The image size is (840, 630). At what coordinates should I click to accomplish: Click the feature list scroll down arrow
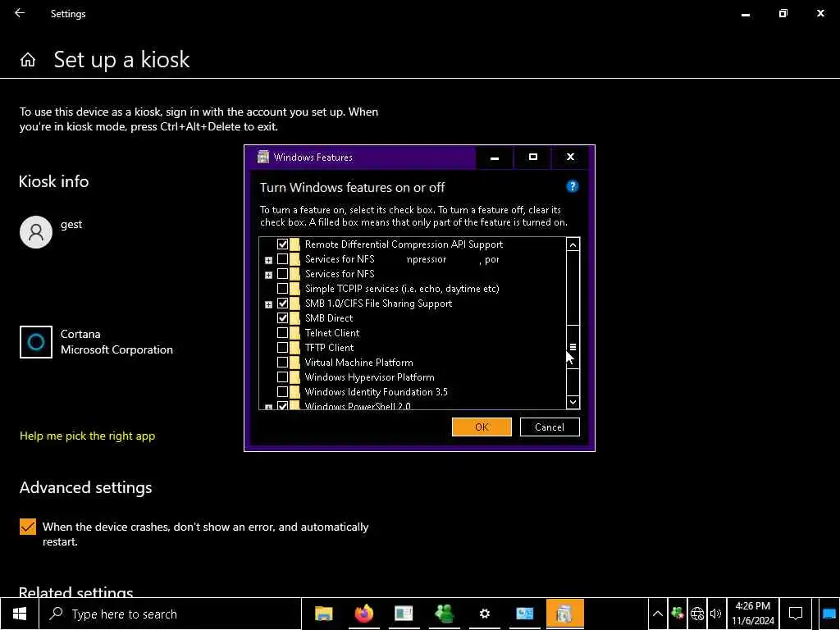573,402
